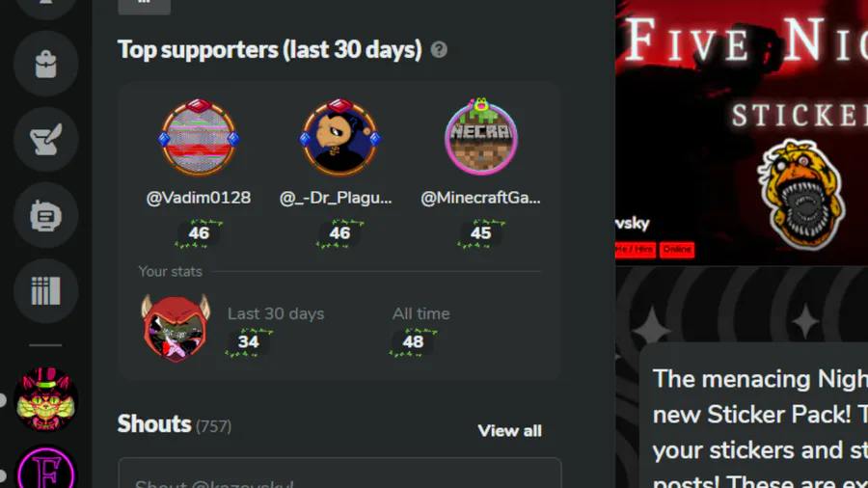The width and height of the screenshot is (868, 488).
Task: Click the help question mark beside Top supporters
Action: click(x=439, y=50)
